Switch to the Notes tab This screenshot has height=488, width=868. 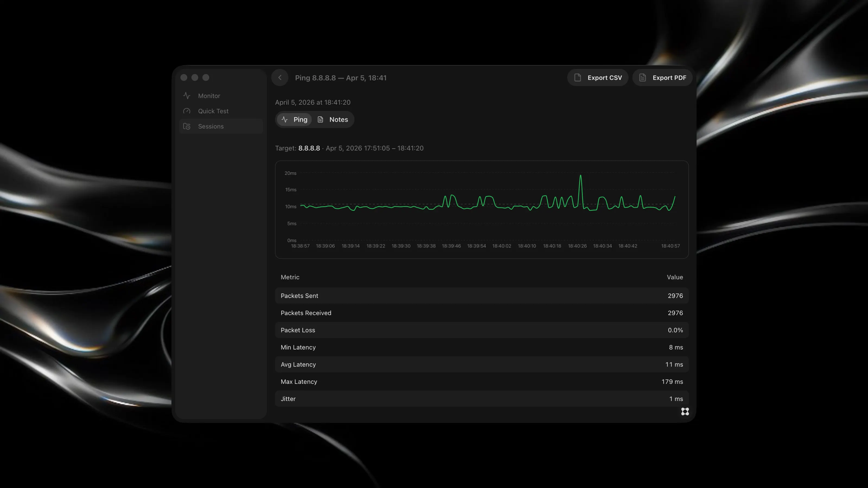coord(333,120)
